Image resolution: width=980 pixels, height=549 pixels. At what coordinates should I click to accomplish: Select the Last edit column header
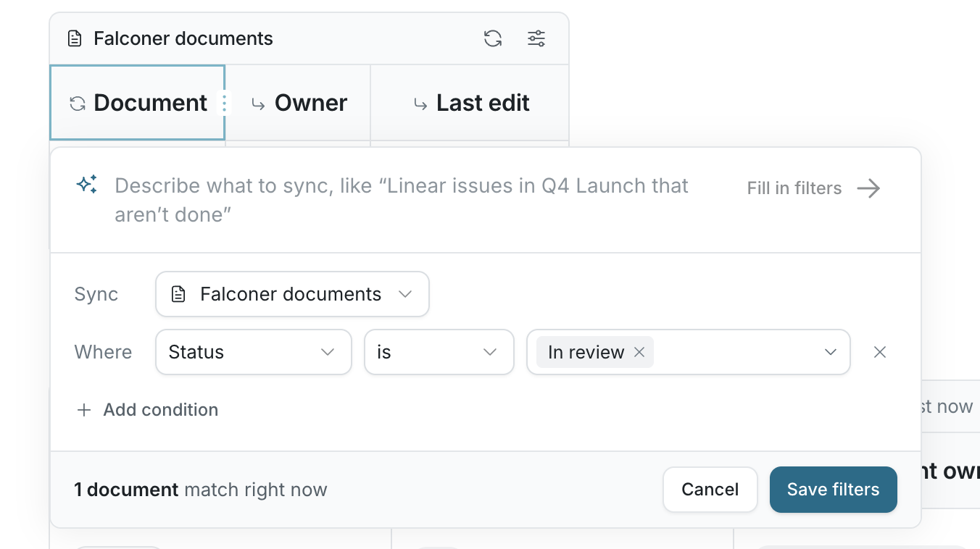[470, 103]
